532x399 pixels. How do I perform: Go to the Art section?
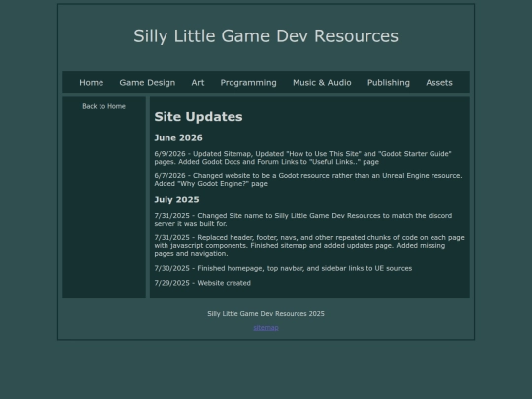[x=198, y=83]
